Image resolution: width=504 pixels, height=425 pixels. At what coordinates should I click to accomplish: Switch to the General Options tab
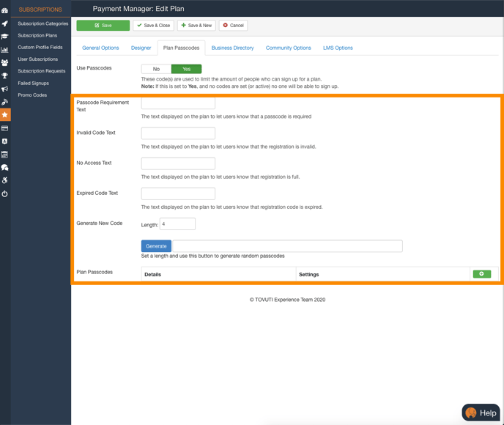(x=100, y=48)
